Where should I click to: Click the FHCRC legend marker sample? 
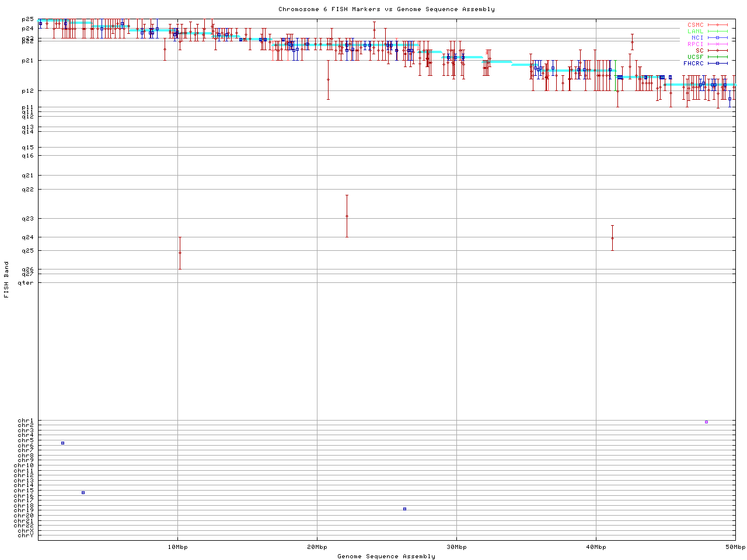point(717,63)
